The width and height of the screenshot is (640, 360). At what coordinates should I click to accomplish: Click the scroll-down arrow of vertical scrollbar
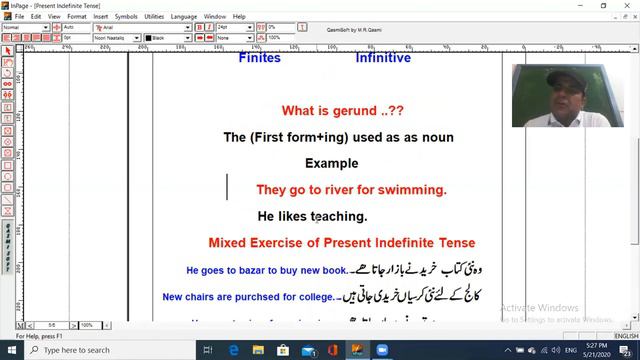[x=635, y=317]
